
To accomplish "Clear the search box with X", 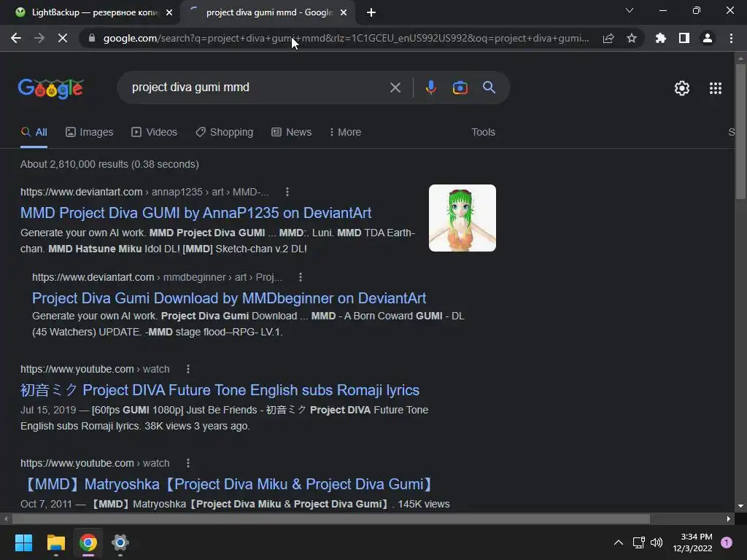I will (395, 87).
